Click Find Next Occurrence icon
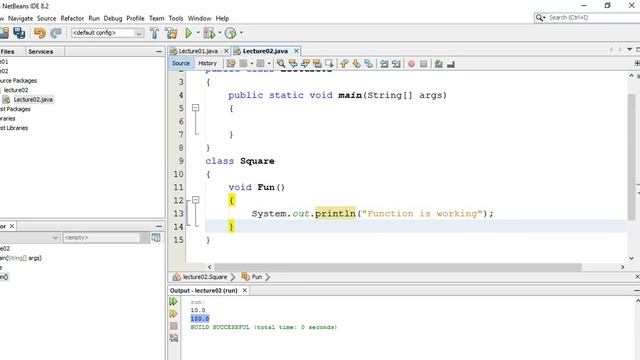640x360 pixels. [305, 63]
